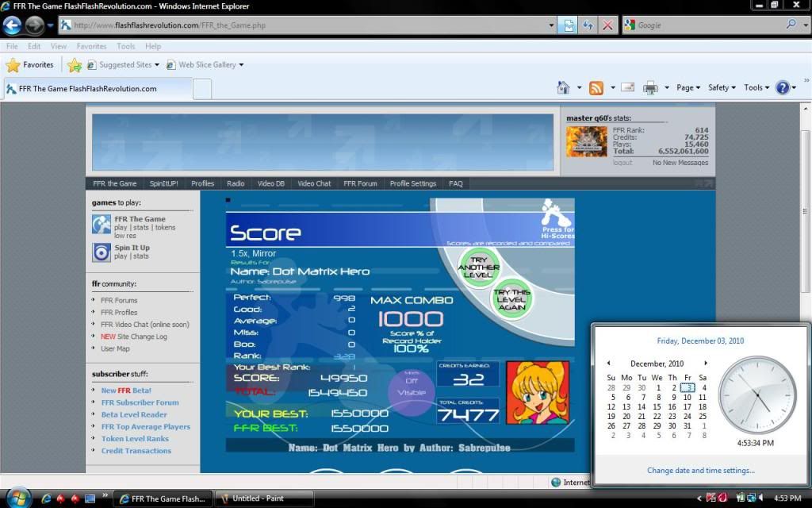The height and width of the screenshot is (508, 812).
Task: Switch to Untitled - Paint taskbar button
Action: point(266,498)
